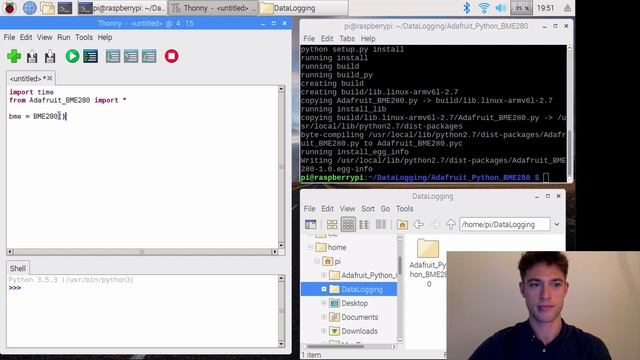This screenshot has width=640, height=360.
Task: Click the forward arrow in file manager
Action: pos(435,224)
